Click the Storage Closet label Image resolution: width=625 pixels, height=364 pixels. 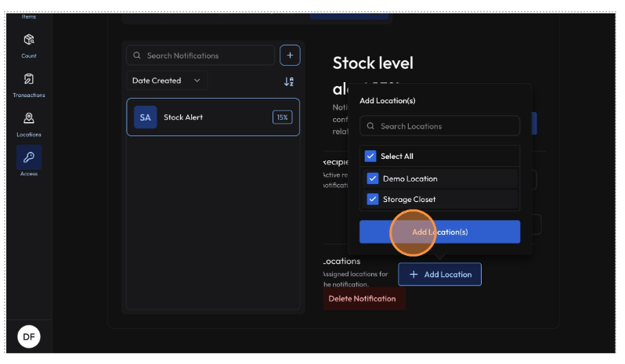(x=410, y=199)
